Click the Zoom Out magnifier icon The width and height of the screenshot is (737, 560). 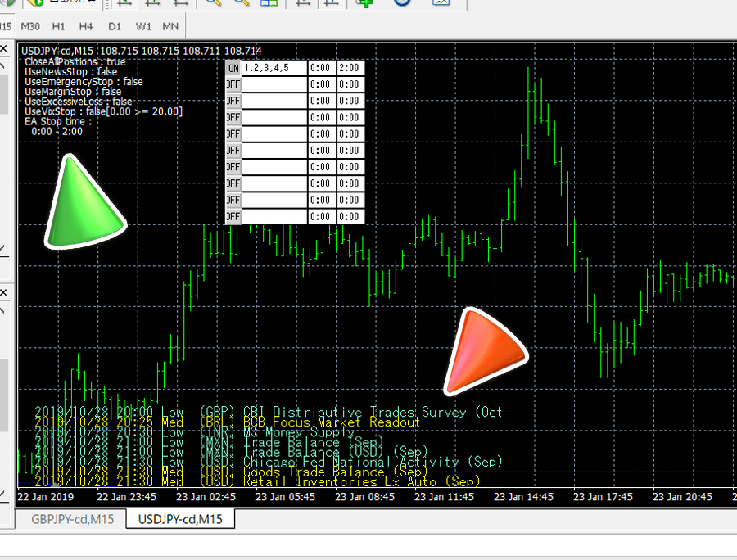242,2
